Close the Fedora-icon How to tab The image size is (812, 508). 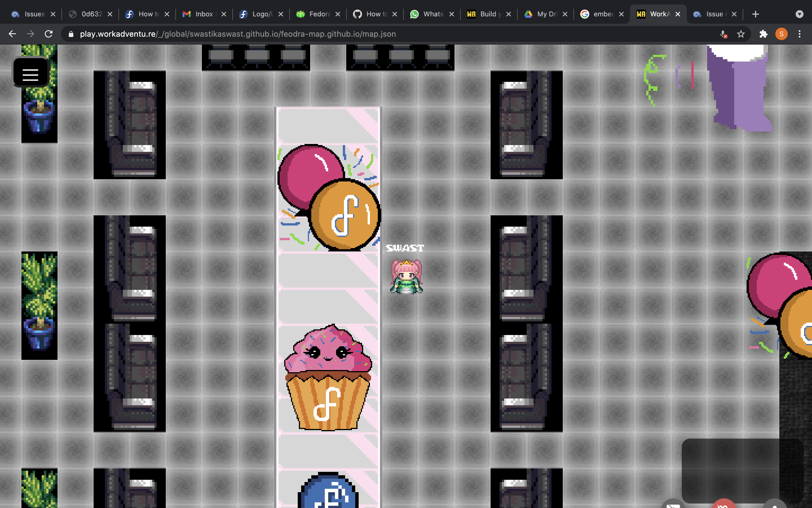(167, 14)
